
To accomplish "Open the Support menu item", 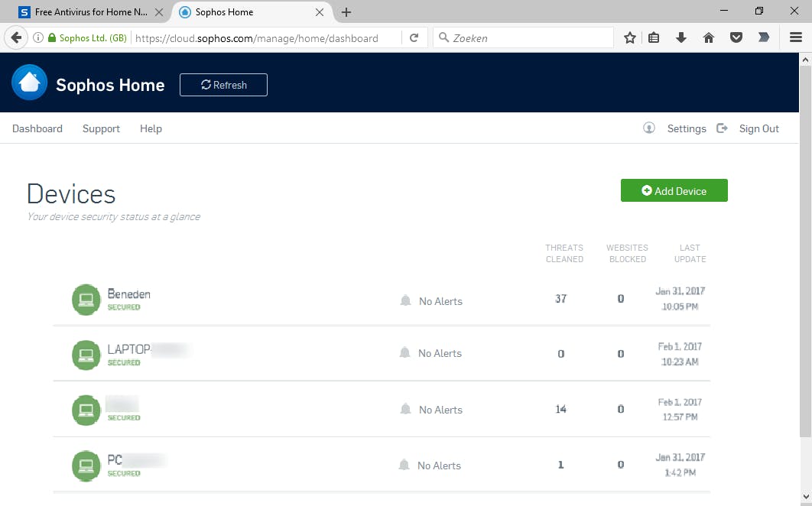I will [101, 128].
